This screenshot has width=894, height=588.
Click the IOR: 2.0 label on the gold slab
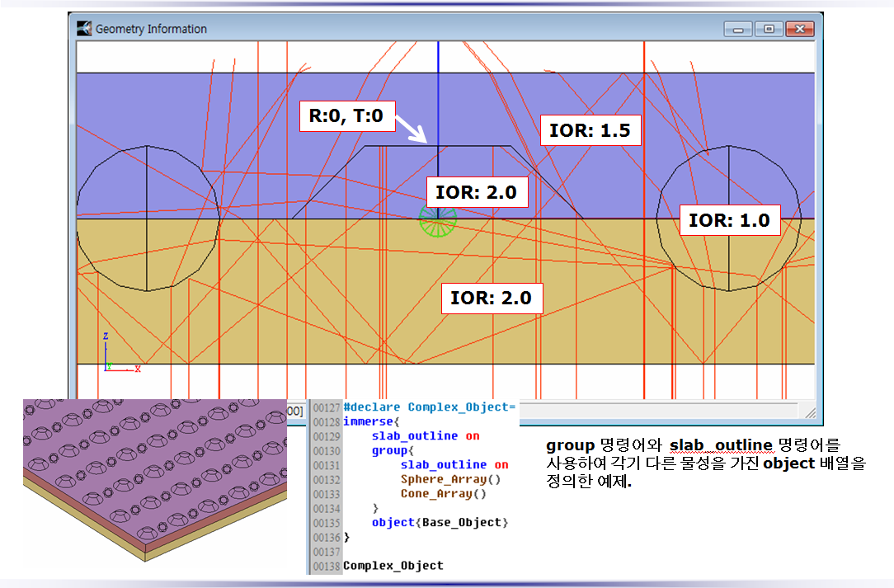click(492, 298)
